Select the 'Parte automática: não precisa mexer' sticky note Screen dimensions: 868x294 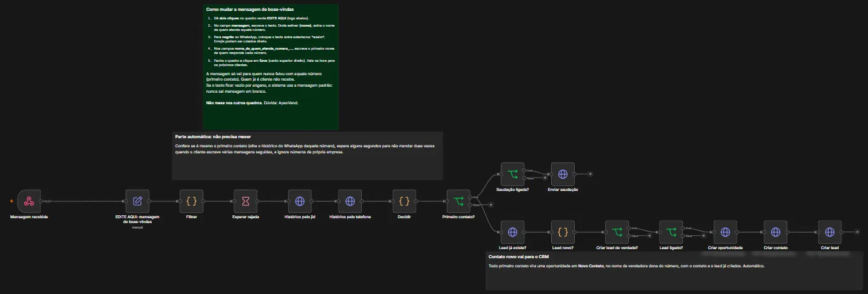click(308, 156)
